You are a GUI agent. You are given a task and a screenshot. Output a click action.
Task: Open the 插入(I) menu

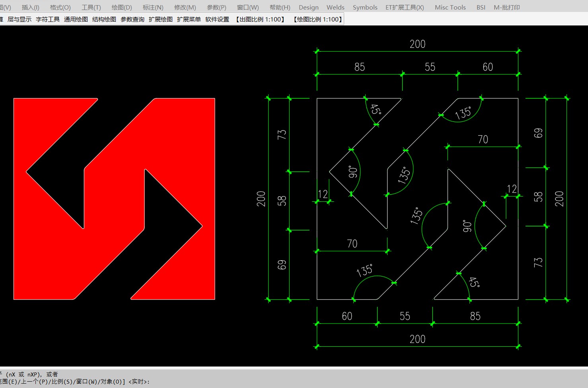(x=31, y=7)
